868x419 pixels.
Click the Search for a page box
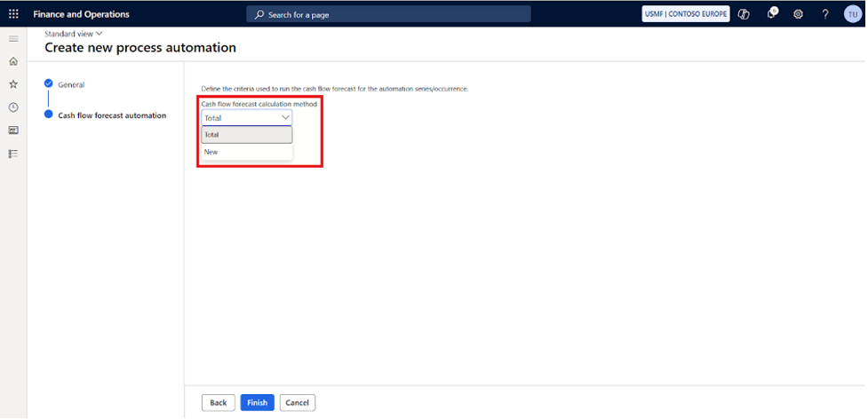coord(388,14)
